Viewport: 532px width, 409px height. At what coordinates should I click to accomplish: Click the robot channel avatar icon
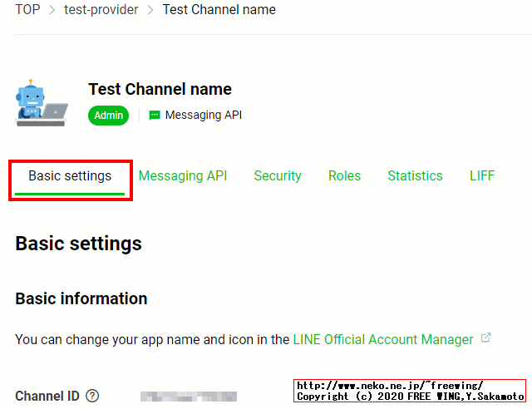tap(40, 103)
